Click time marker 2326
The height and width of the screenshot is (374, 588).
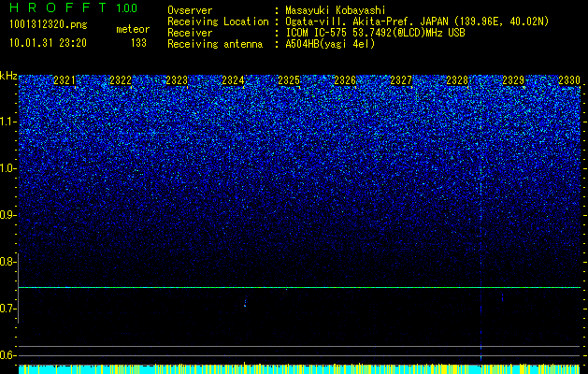pyautogui.click(x=345, y=80)
